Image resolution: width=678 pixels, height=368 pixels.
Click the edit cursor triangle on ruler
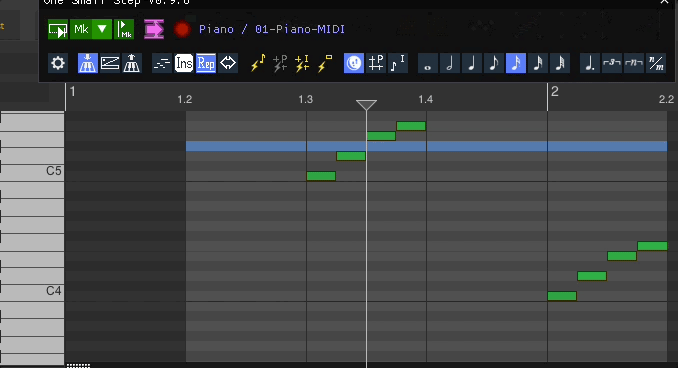[x=366, y=105]
